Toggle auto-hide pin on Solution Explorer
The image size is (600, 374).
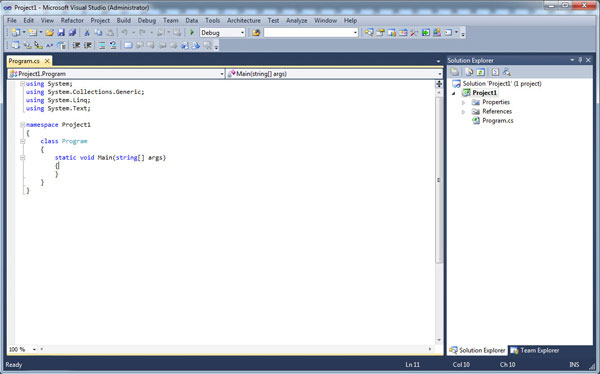click(x=580, y=60)
